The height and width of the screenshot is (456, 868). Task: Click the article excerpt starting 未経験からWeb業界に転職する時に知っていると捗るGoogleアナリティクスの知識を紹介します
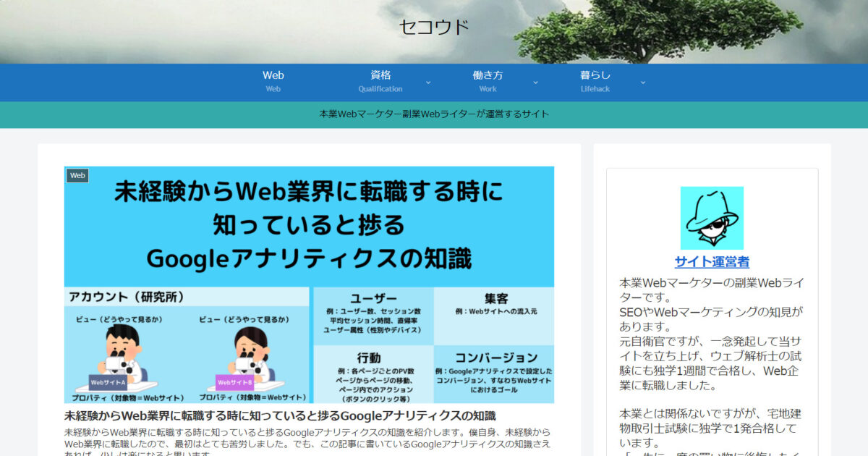coord(309,444)
